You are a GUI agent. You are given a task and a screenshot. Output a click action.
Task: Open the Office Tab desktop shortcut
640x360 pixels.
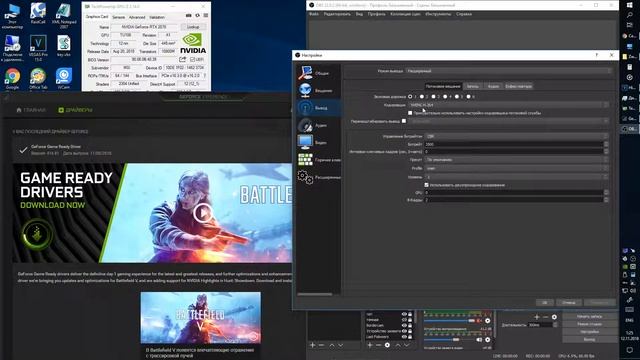pos(38,79)
